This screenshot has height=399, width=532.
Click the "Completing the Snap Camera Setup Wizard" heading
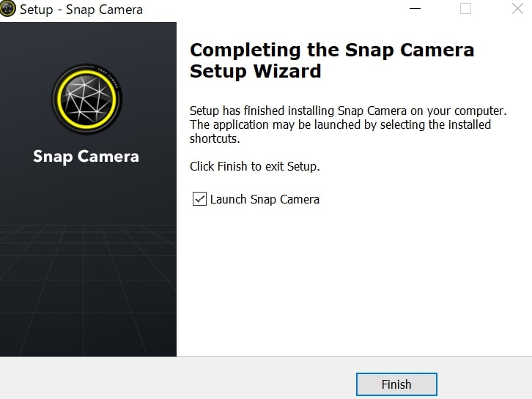click(332, 60)
